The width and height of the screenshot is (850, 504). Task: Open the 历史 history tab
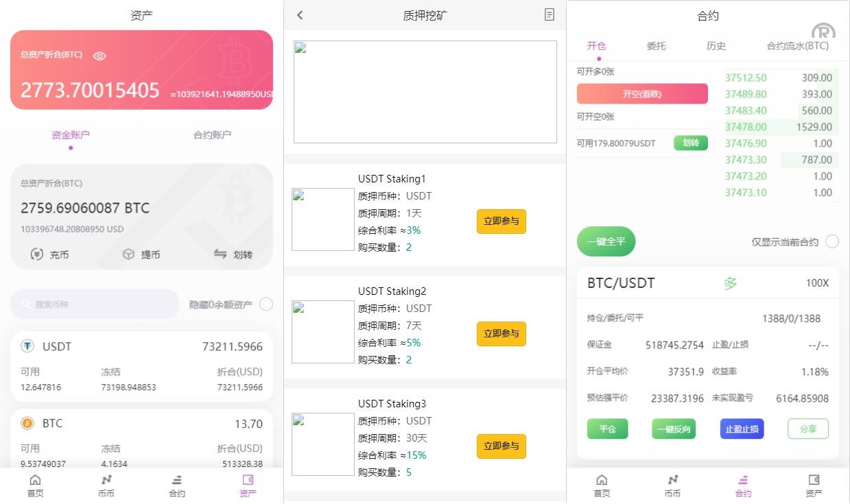point(716,46)
